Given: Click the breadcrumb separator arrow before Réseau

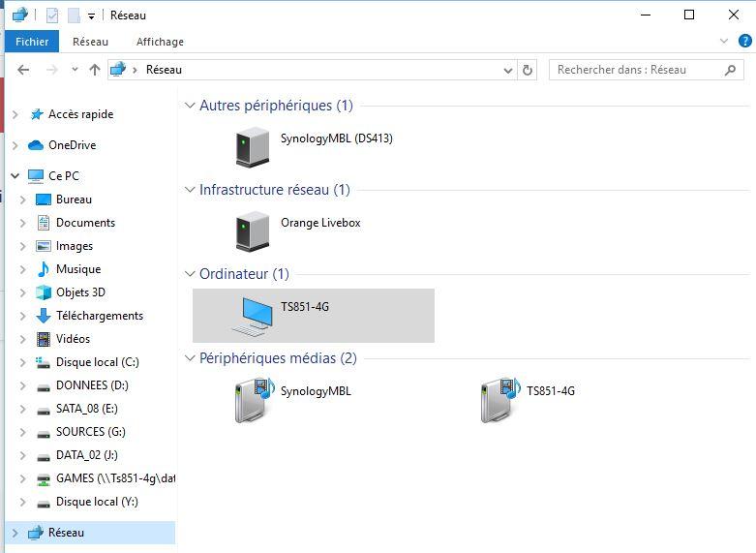Looking at the screenshot, I should coord(135,71).
